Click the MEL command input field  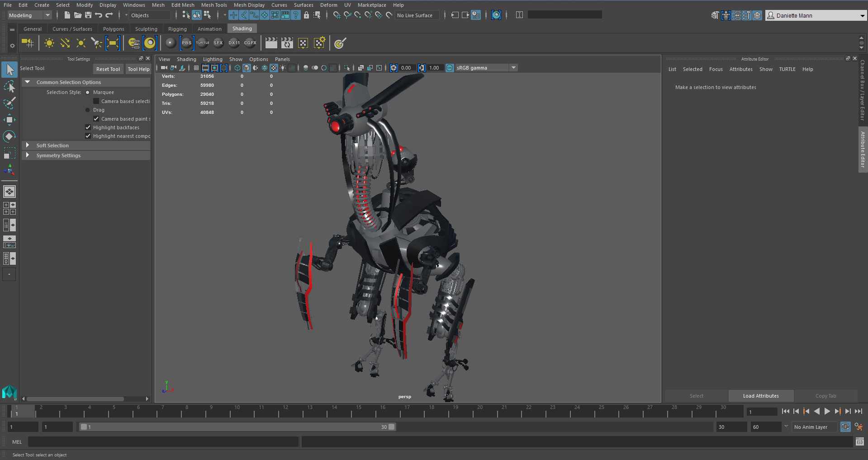tap(164, 442)
